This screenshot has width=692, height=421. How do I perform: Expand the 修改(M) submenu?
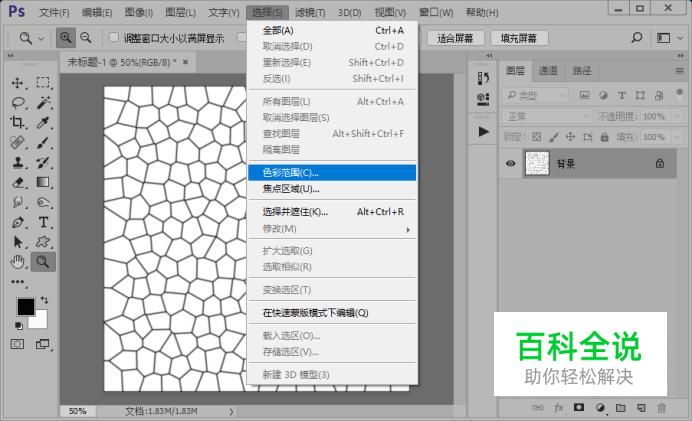click(331, 229)
